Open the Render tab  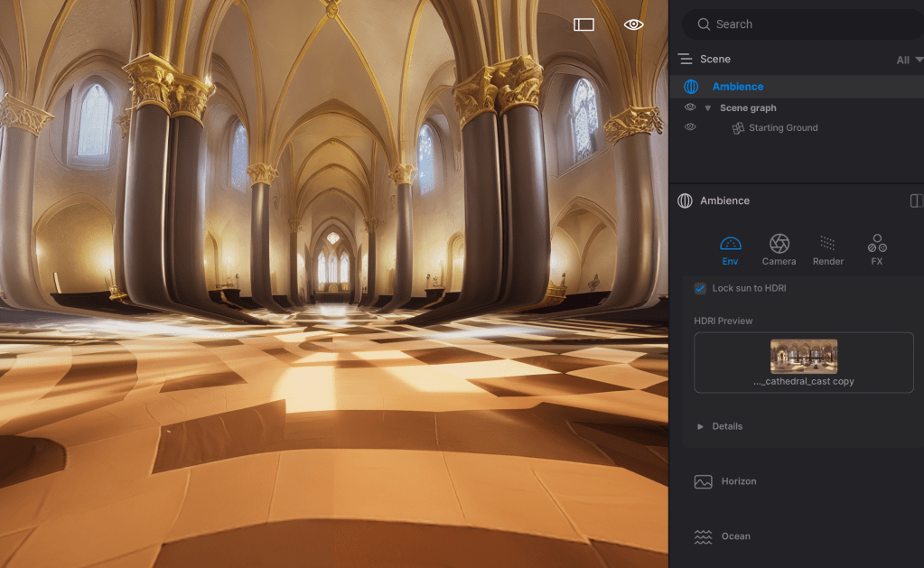click(x=827, y=249)
